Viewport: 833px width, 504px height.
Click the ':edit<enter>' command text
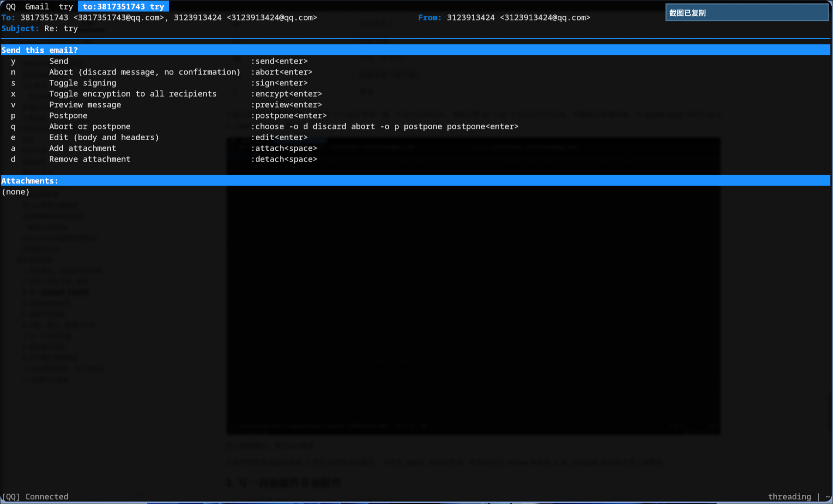point(279,137)
